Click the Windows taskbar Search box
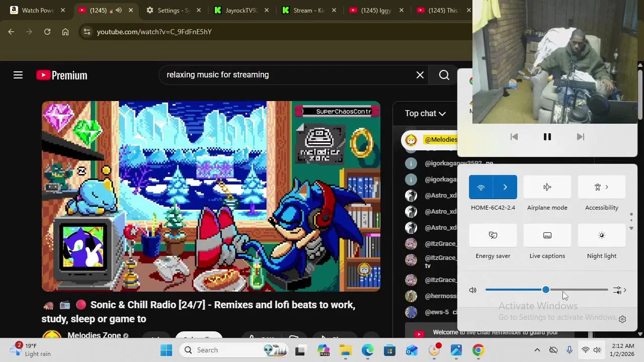Screen dimensions: 644x362 point(234,350)
